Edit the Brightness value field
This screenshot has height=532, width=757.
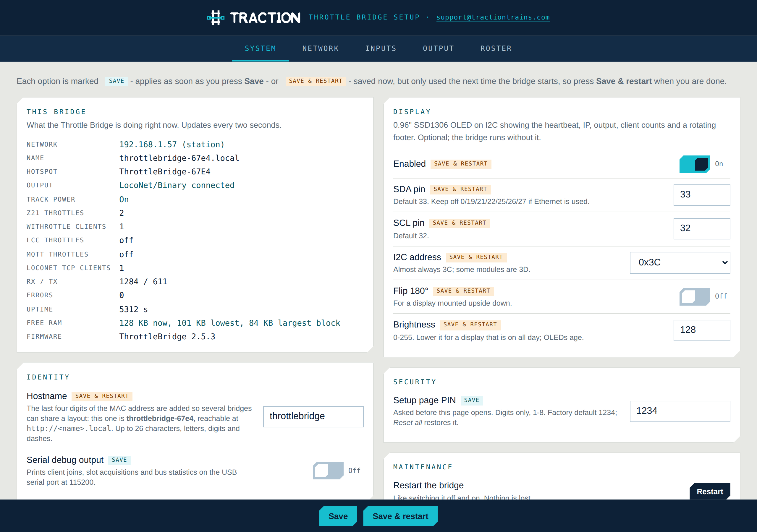(x=702, y=330)
